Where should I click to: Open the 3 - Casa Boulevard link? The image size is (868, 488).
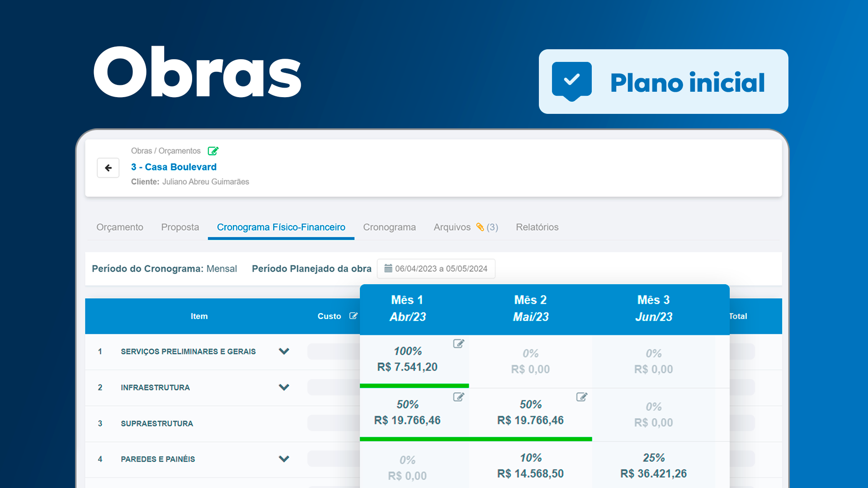(174, 167)
